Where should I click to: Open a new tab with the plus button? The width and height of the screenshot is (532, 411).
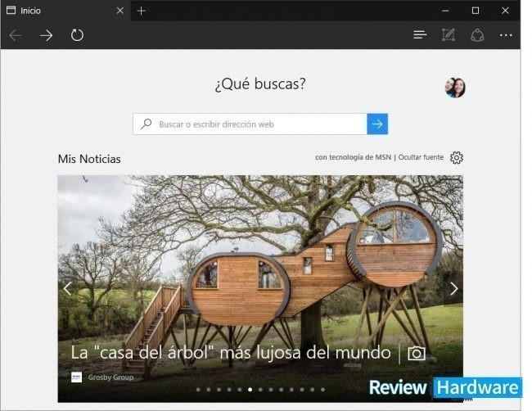point(141,11)
